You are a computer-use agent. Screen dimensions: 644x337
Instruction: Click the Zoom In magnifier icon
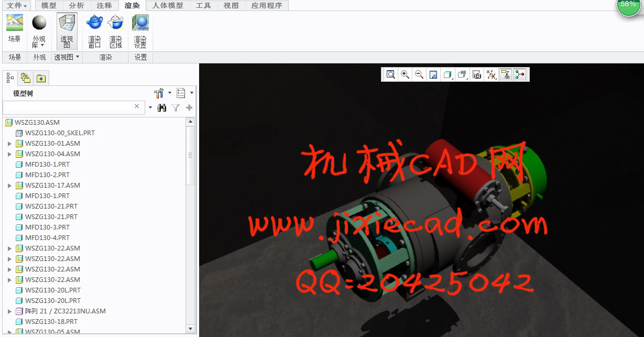click(x=405, y=75)
